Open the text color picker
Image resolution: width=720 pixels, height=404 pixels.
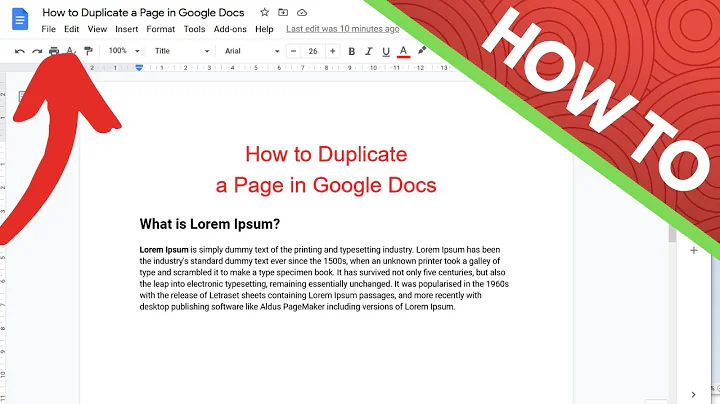coord(403,51)
